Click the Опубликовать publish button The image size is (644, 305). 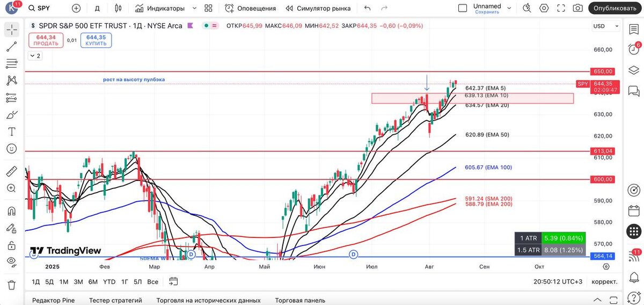(x=614, y=8)
